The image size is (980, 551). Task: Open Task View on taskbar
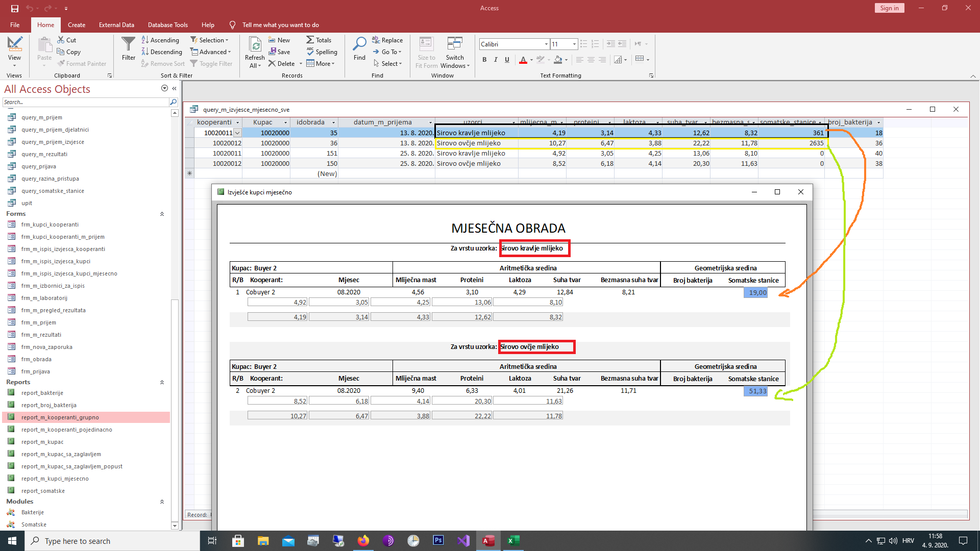tap(212, 541)
